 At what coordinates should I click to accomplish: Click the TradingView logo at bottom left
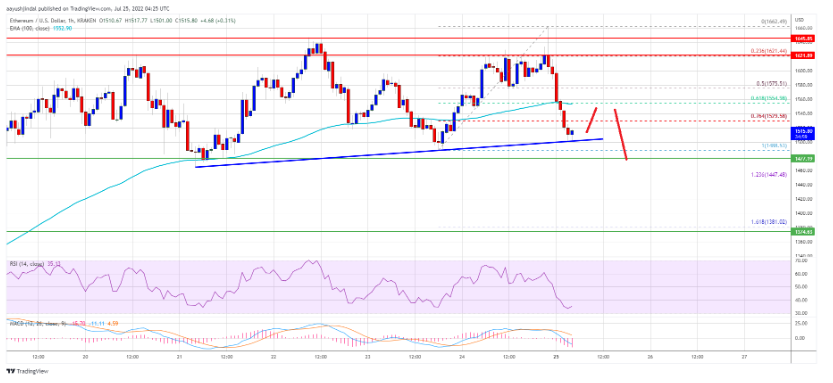19,371
